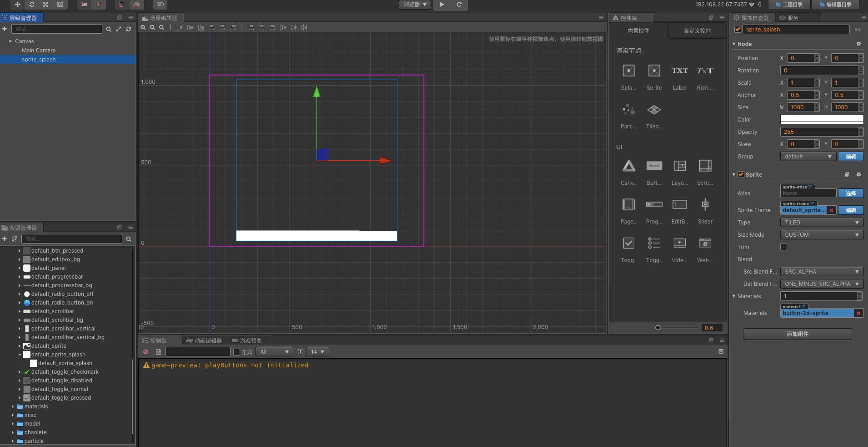
Task: Expand the materials folder in assets
Action: 13,406
